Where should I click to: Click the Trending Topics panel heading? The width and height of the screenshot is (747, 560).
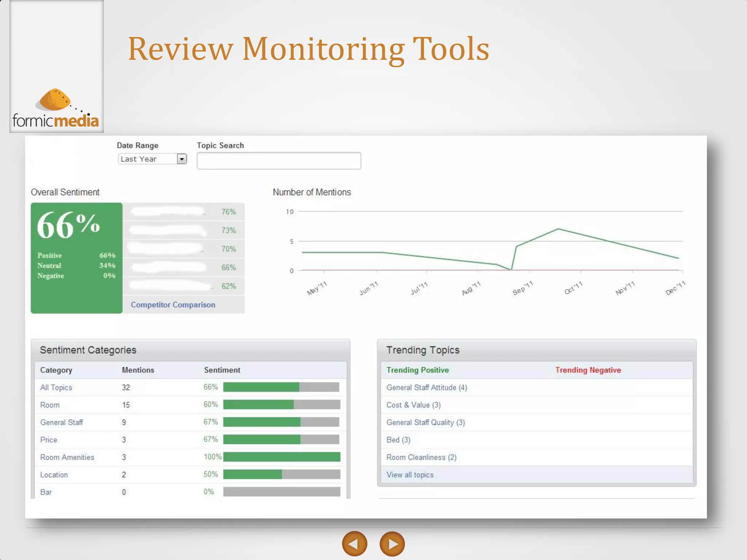423,350
